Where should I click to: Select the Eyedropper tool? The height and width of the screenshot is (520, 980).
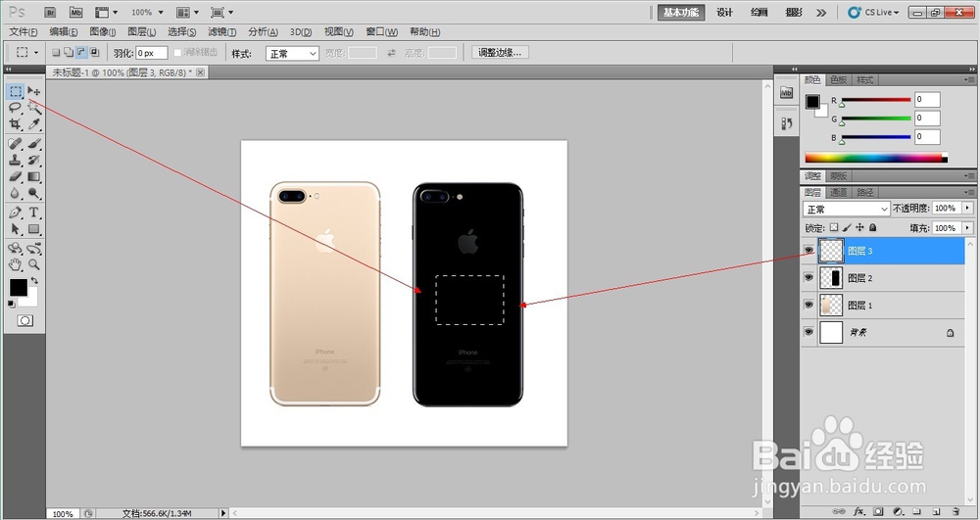pyautogui.click(x=33, y=123)
